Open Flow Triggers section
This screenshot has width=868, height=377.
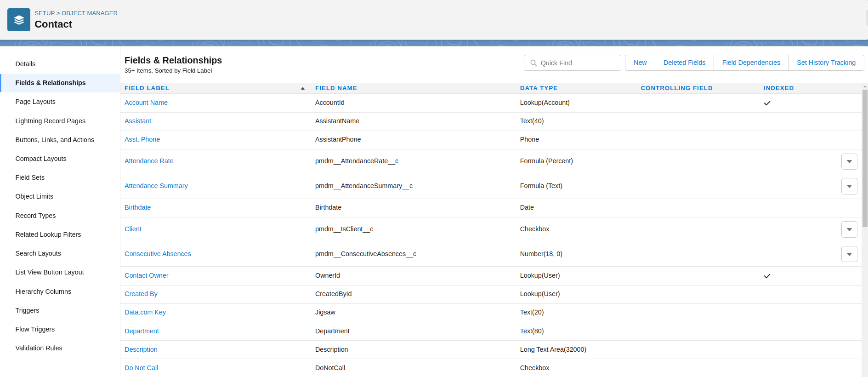coord(35,329)
